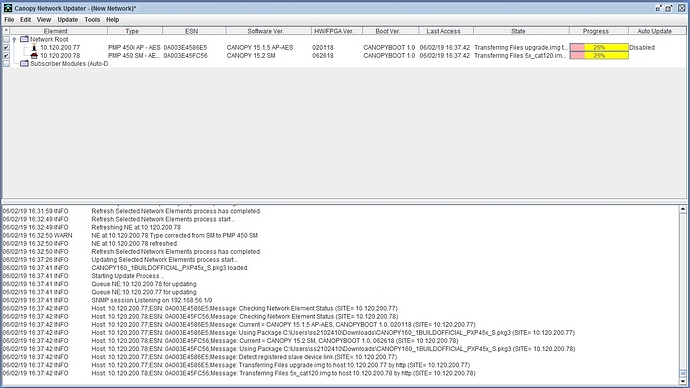Open the Edit menu
The height and width of the screenshot is (388, 690).
(26, 19)
